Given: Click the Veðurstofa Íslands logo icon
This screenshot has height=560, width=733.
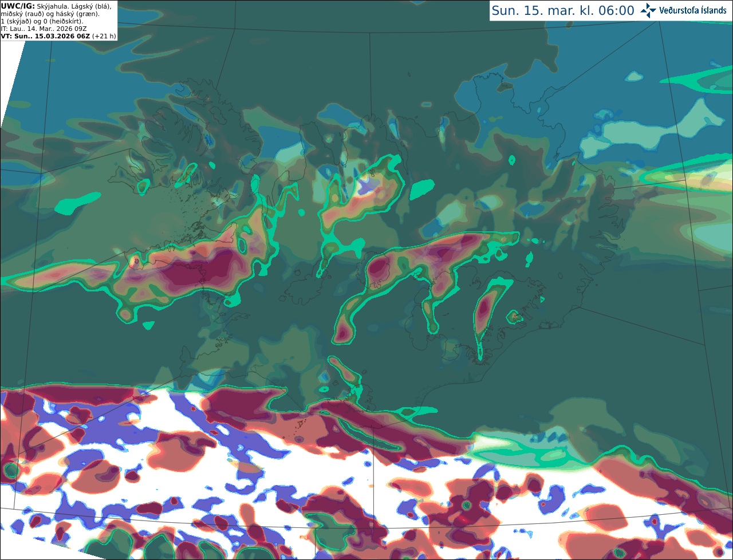Looking at the screenshot, I should tap(648, 10).
